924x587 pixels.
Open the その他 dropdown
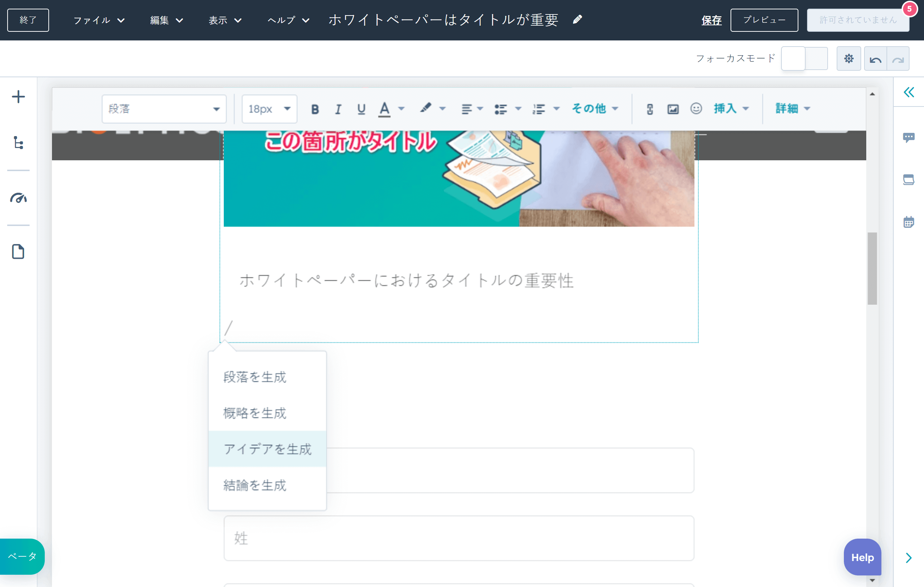click(x=595, y=109)
